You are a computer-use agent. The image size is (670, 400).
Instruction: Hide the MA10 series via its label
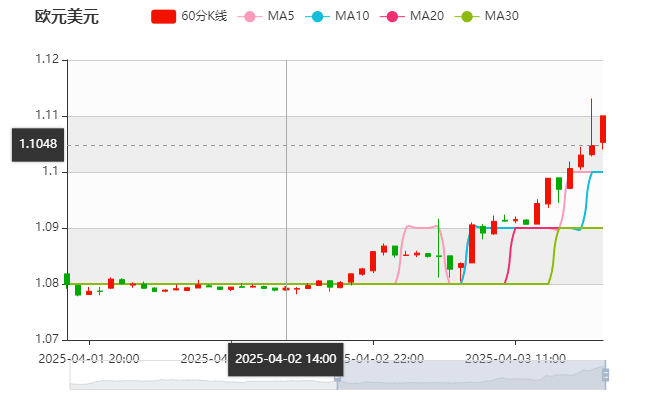coord(352,17)
